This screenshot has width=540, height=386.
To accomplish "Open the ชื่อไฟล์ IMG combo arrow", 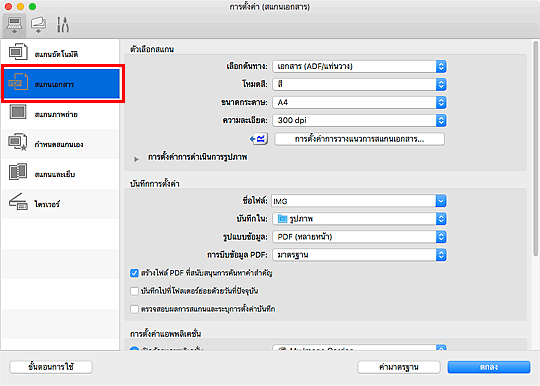I will coord(441,201).
